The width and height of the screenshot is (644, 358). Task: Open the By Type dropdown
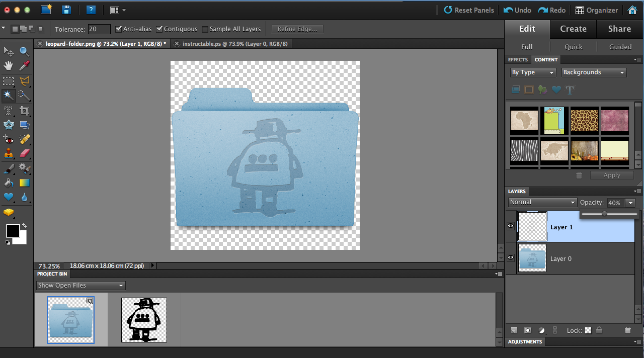pyautogui.click(x=533, y=72)
